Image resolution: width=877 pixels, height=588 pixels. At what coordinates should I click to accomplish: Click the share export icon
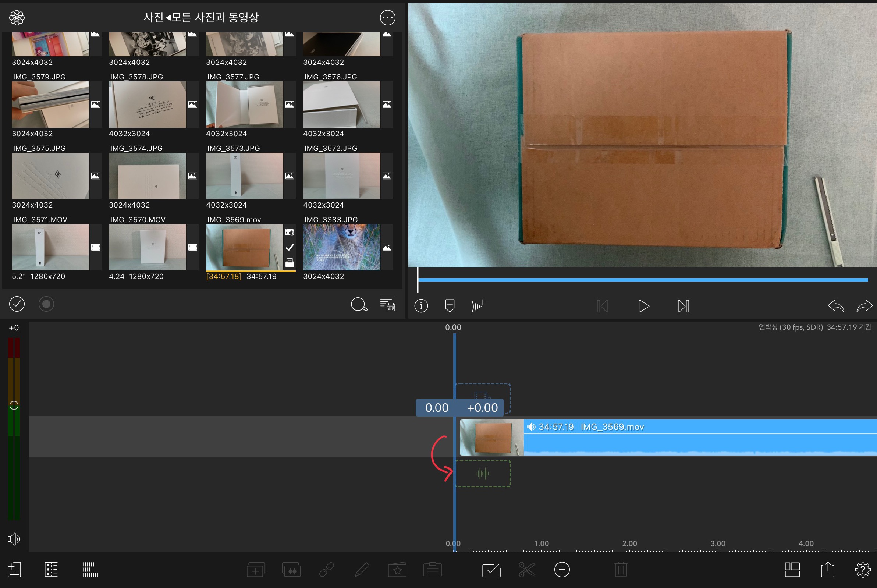pos(827,570)
